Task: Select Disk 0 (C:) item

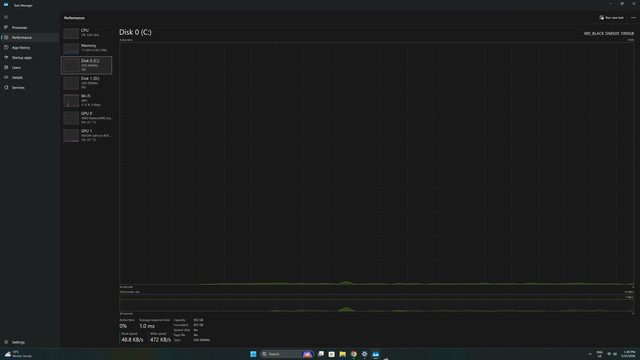Action: coord(87,65)
